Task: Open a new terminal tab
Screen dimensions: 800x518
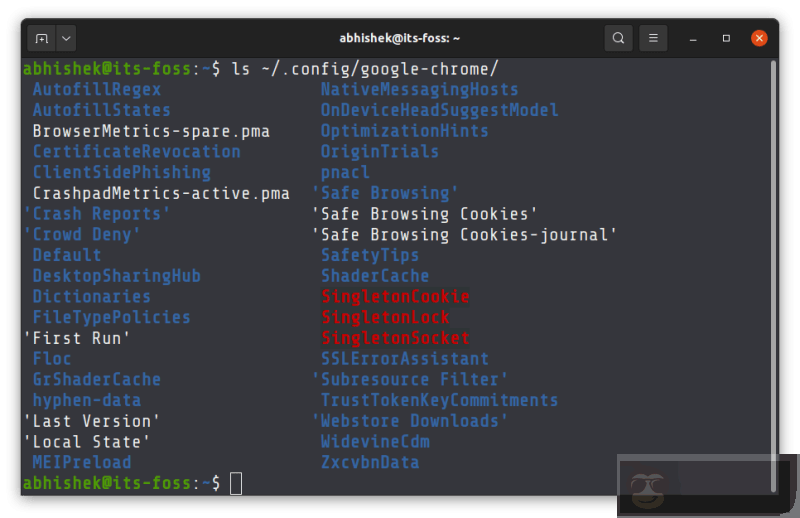Action: (42, 38)
